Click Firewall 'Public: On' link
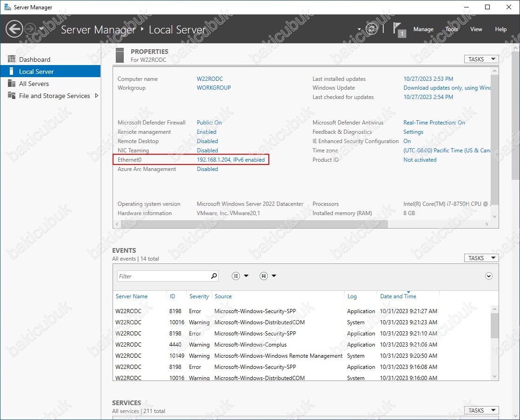This screenshot has height=420, width=520. click(209, 123)
